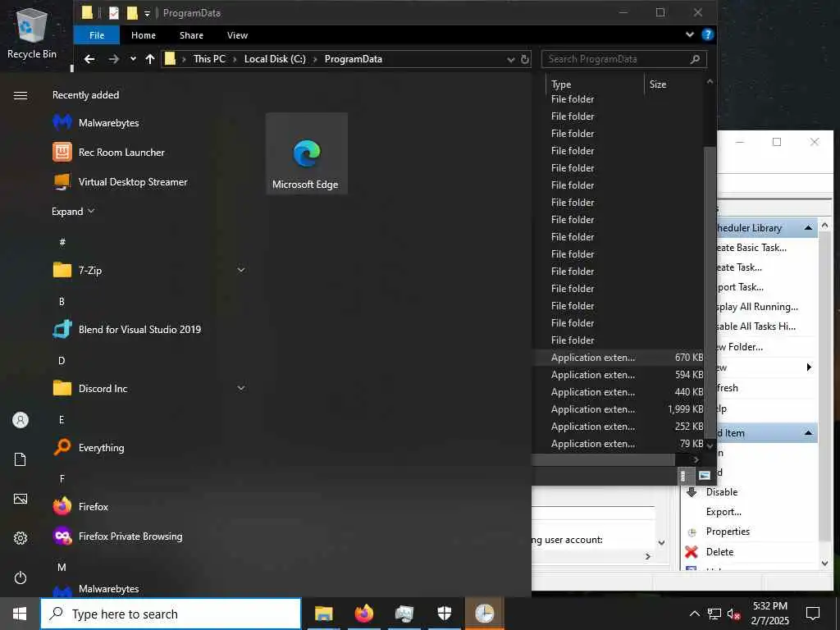Collapse Task Scheduler Library actions section
The height and width of the screenshot is (630, 840).
[808, 228]
